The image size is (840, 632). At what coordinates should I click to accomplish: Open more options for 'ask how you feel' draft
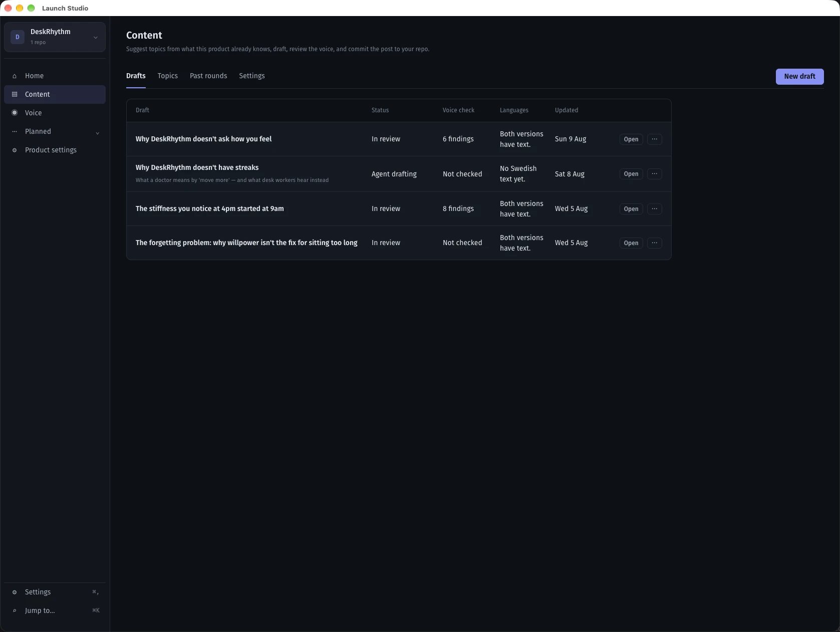[x=655, y=139]
